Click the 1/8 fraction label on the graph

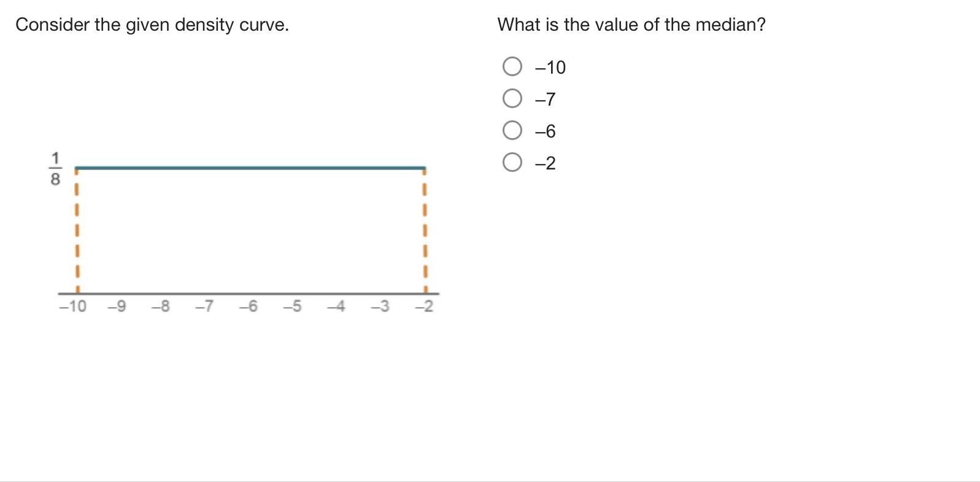[55, 169]
